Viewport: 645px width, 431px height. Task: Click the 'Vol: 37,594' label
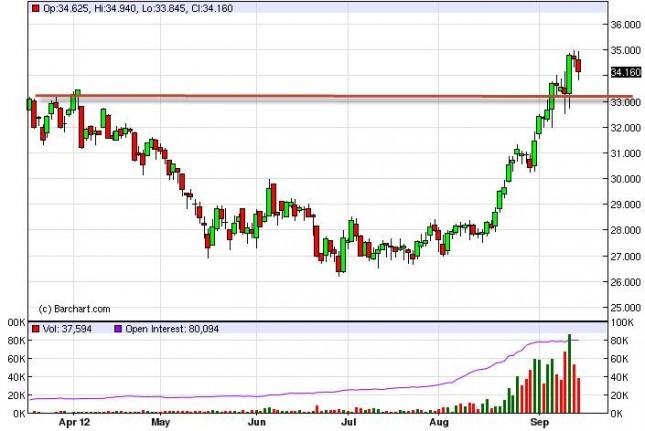[67, 329]
